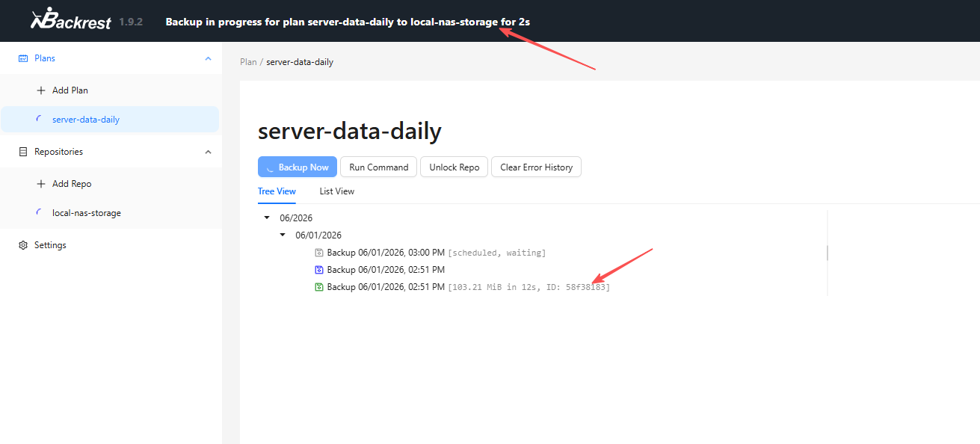
Task: Click the Clear Error History button
Action: [x=536, y=167]
